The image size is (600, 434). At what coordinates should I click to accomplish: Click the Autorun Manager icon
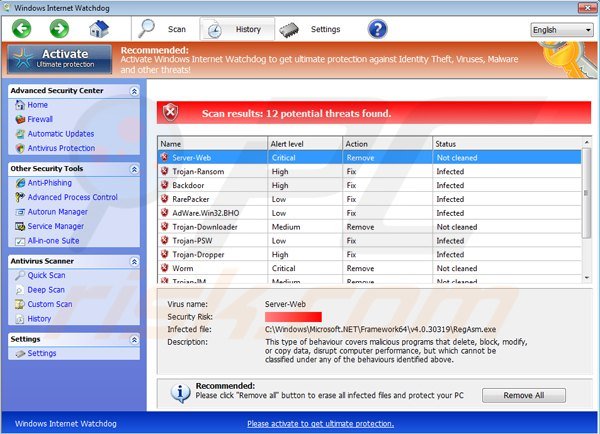pyautogui.click(x=20, y=212)
